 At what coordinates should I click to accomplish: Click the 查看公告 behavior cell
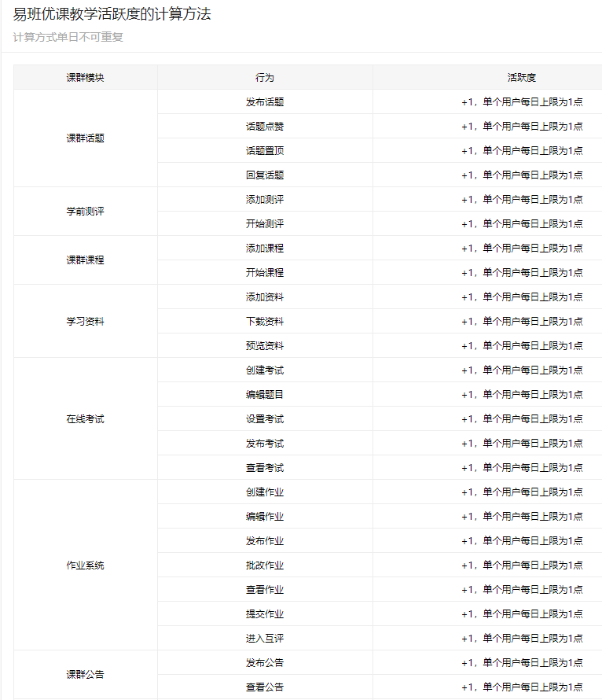[265, 687]
